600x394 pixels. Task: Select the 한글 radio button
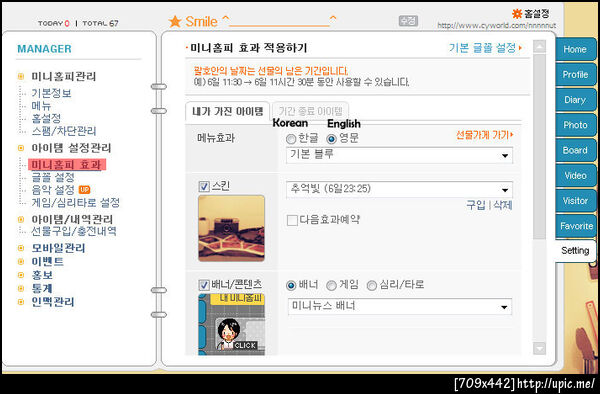[x=291, y=139]
